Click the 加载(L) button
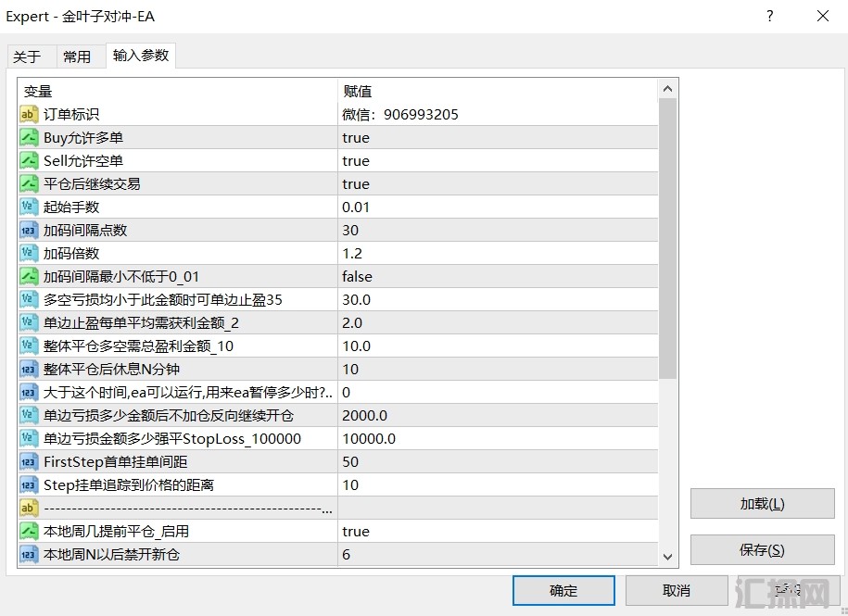 coord(762,504)
